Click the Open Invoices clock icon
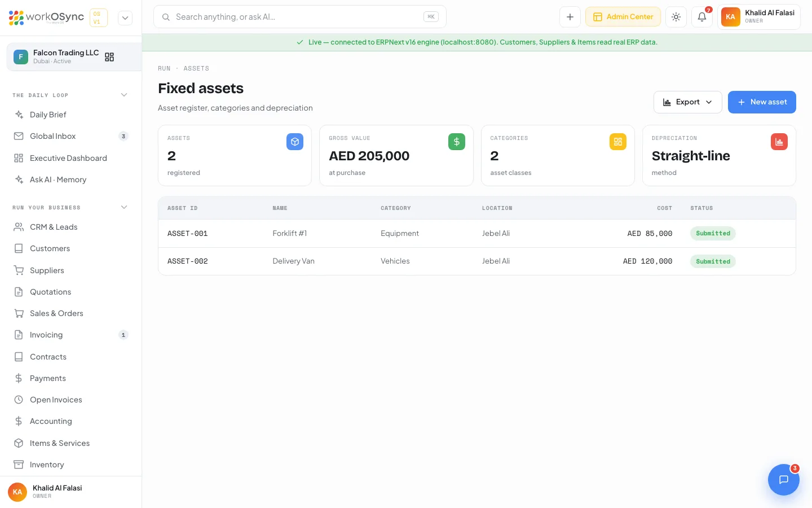This screenshot has width=812, height=508. [x=19, y=400]
